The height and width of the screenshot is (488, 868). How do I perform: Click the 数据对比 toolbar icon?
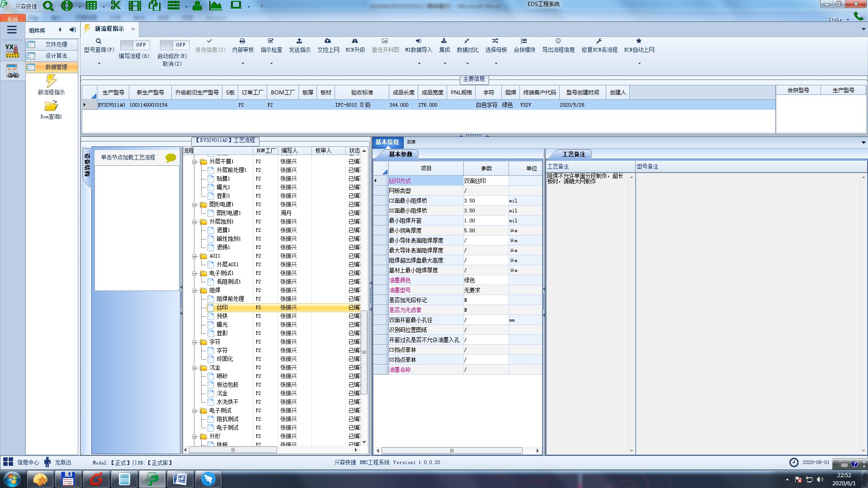tap(467, 41)
